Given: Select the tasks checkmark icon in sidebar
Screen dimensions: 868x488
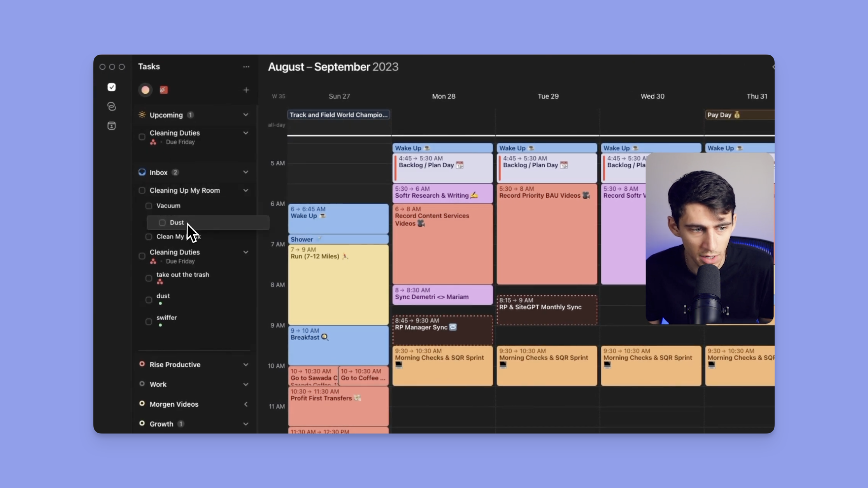Looking at the screenshot, I should [112, 87].
